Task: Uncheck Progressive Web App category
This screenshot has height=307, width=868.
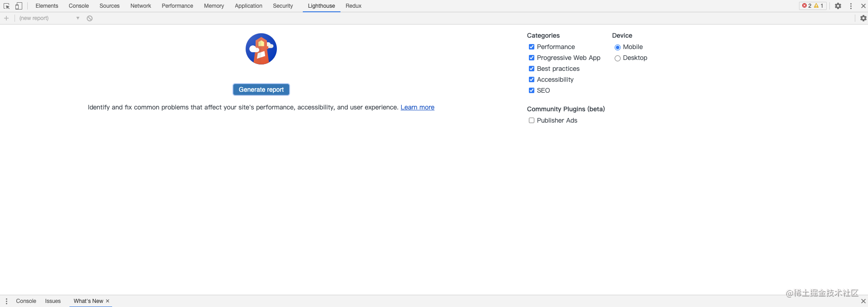Action: (531, 58)
